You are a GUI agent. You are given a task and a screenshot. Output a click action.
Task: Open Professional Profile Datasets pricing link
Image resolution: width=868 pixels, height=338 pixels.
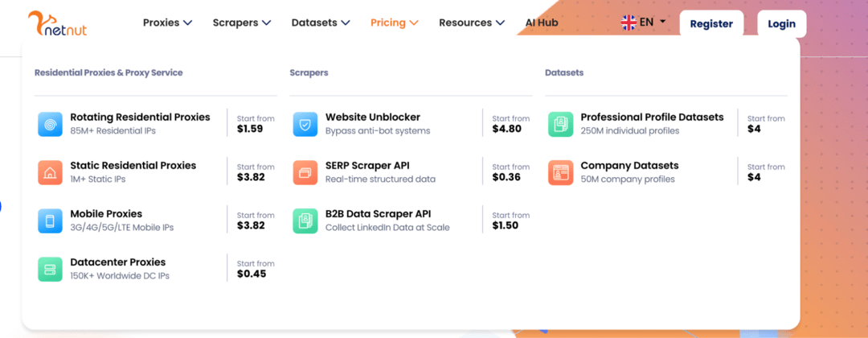coord(652,117)
